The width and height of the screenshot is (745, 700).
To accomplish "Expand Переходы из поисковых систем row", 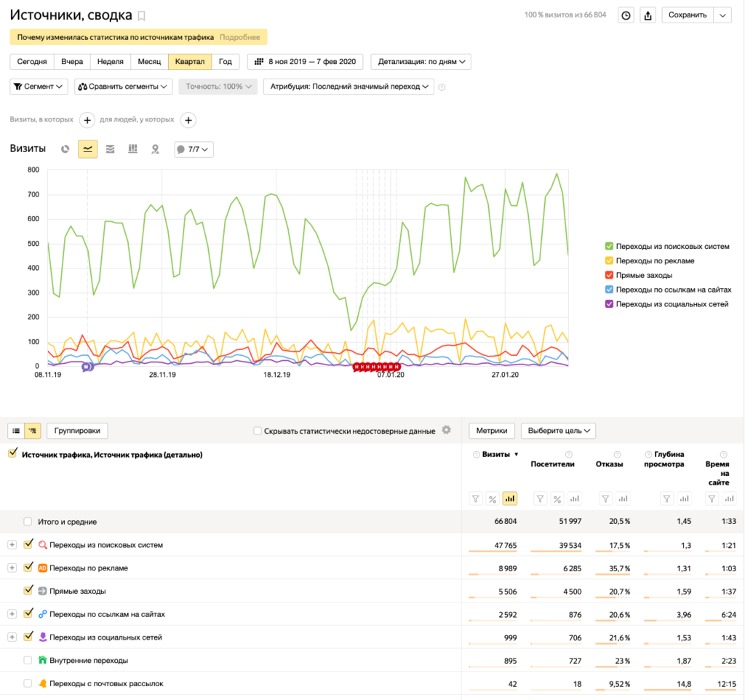I will pyautogui.click(x=12, y=544).
